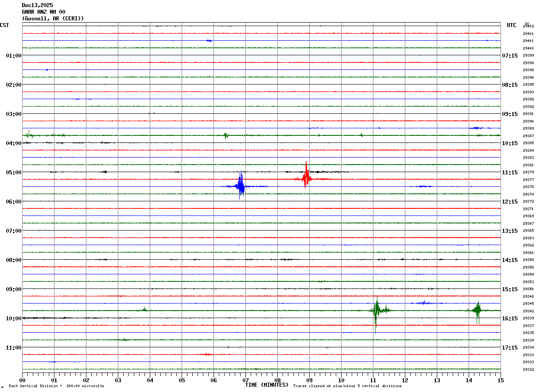Click the DC value 29395
The image size is (536, 392).
(528, 85)
